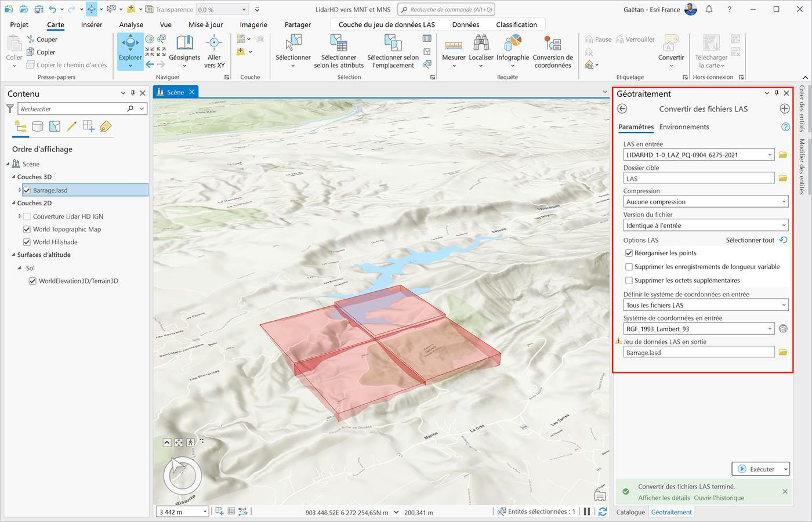Image resolution: width=812 pixels, height=522 pixels.
Task: Toggle the World Topographic Map layer
Action: 27,229
